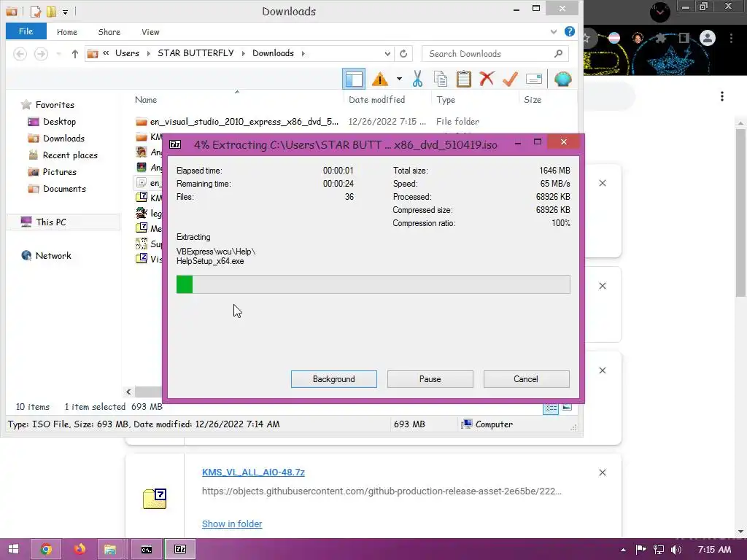Switch to the View ribbon tab

pos(150,32)
